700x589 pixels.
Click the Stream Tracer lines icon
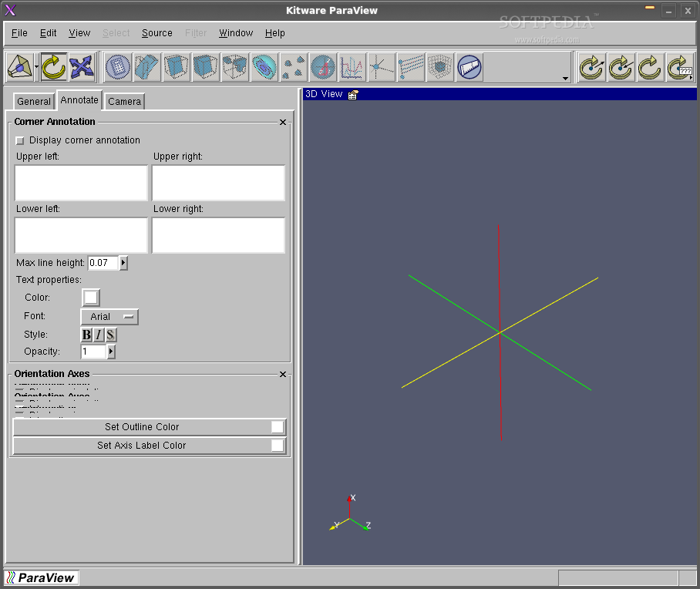tap(411, 67)
